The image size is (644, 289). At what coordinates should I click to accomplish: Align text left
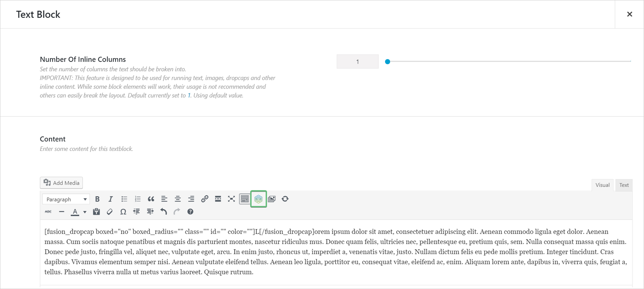164,199
